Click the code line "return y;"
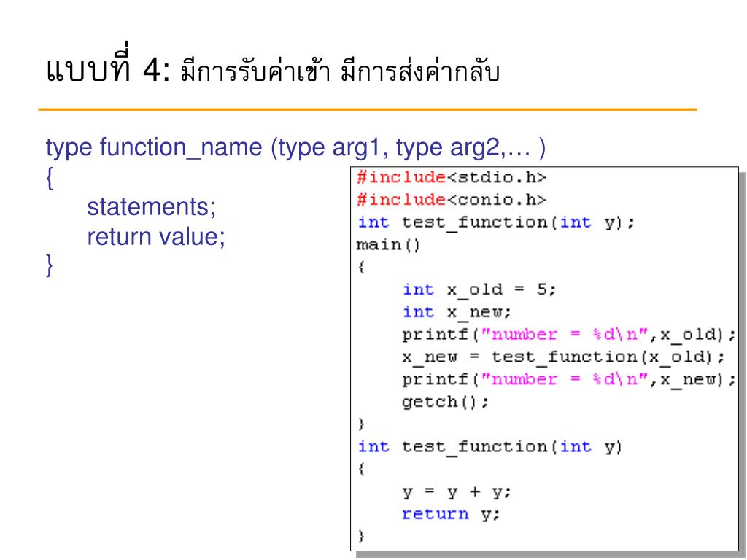The width and height of the screenshot is (747, 560). (x=451, y=514)
